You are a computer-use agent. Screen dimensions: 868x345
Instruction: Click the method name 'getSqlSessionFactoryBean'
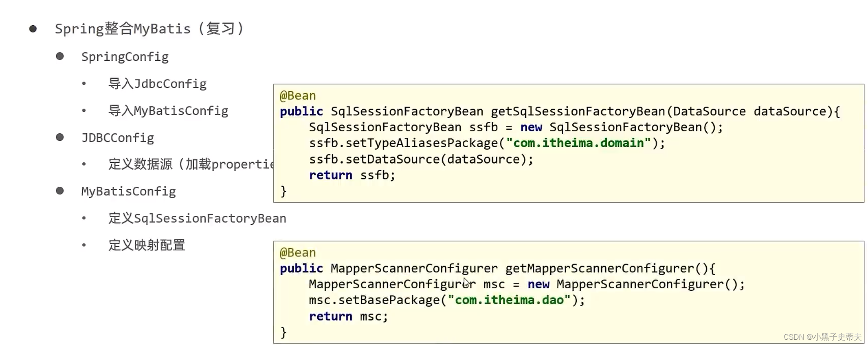coord(578,111)
